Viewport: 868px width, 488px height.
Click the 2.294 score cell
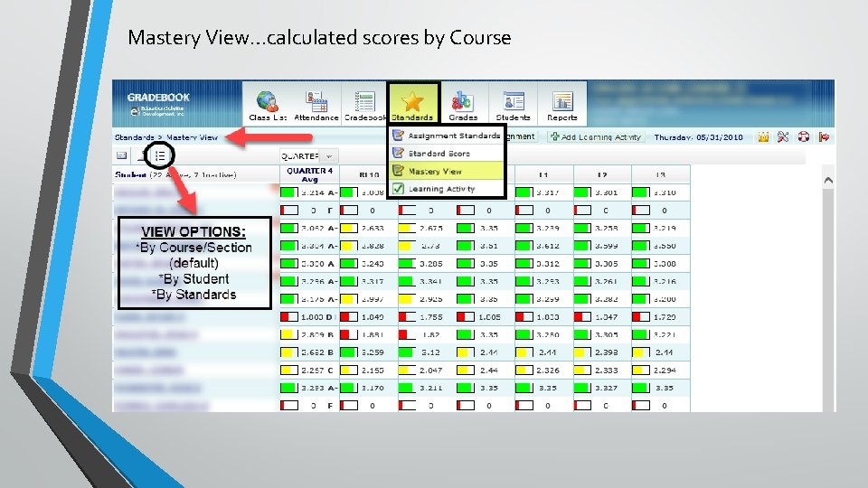click(660, 371)
